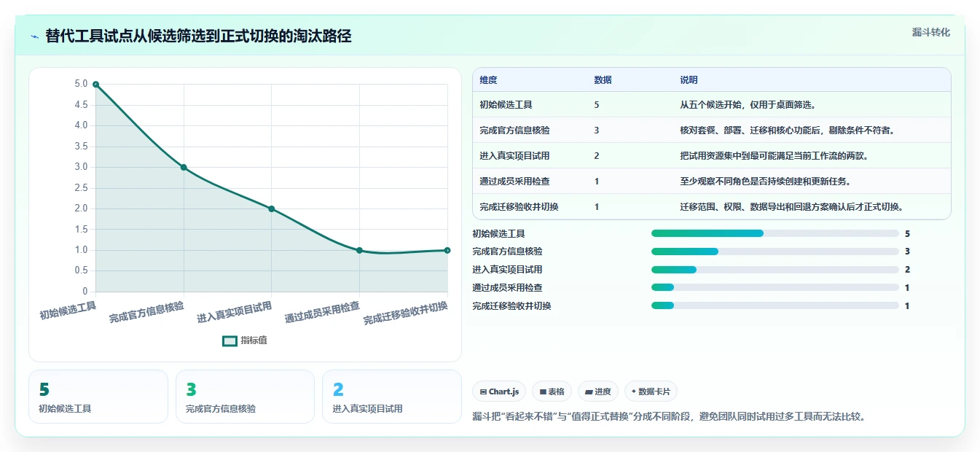Click the icon in the 进度 chip
980x452 pixels.
[x=589, y=392]
